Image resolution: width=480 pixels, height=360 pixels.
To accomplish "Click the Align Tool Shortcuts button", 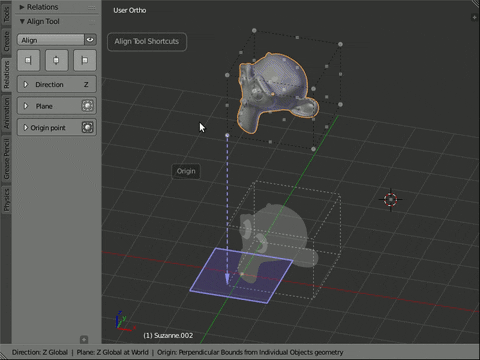I will click(x=147, y=42).
